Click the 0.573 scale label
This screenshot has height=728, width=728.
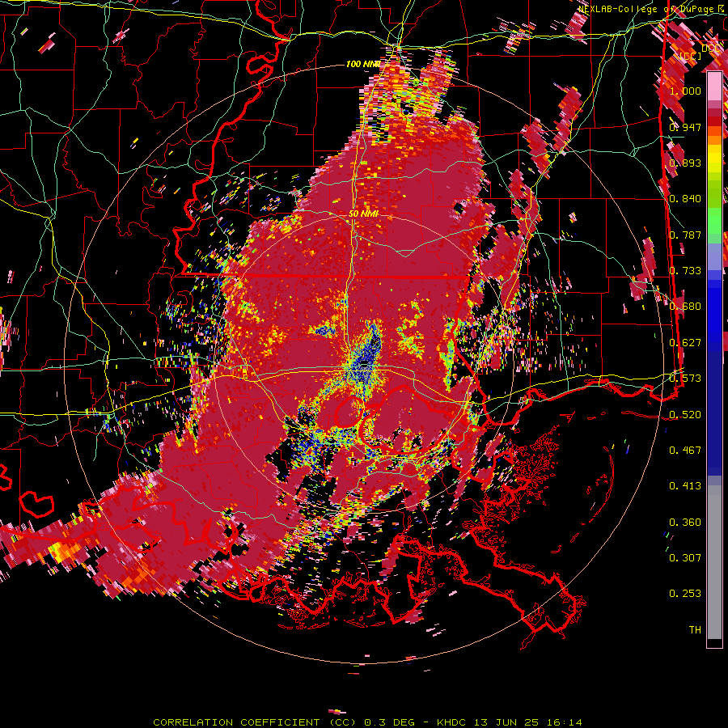[685, 379]
